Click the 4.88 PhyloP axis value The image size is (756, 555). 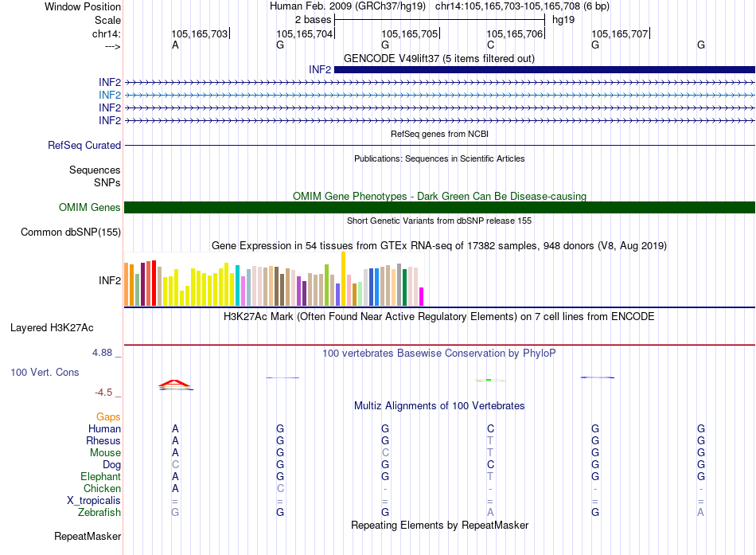click(102, 353)
